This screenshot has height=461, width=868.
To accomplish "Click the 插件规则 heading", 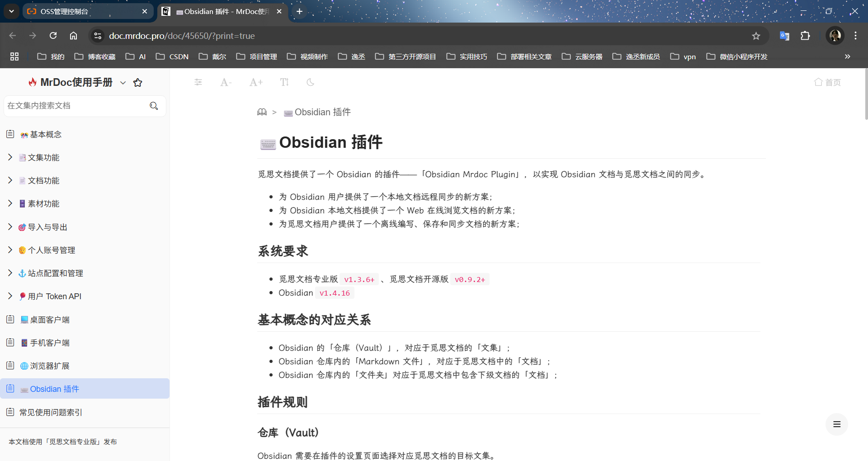I will click(283, 402).
